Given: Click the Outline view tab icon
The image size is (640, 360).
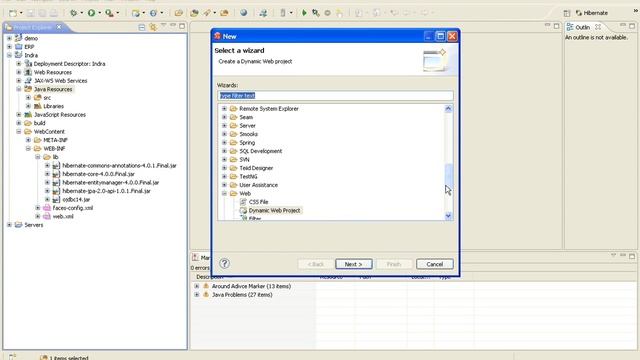Looking at the screenshot, I should (x=570, y=27).
